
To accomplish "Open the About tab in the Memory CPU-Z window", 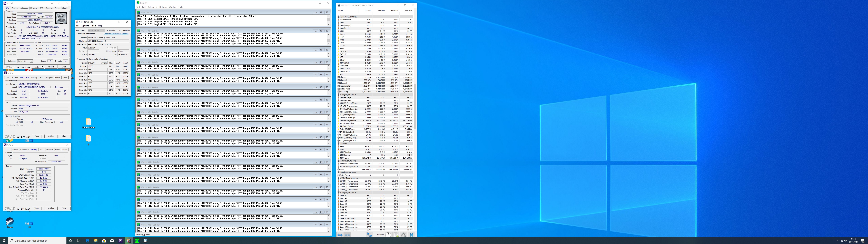I will pos(65,150).
